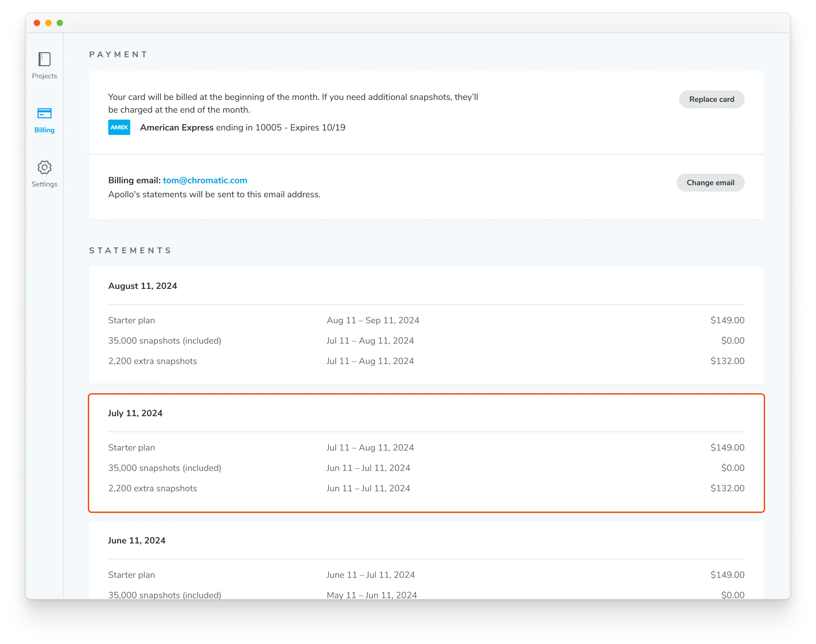
Task: Click the PAYMENT section heading
Action: pyautogui.click(x=118, y=54)
